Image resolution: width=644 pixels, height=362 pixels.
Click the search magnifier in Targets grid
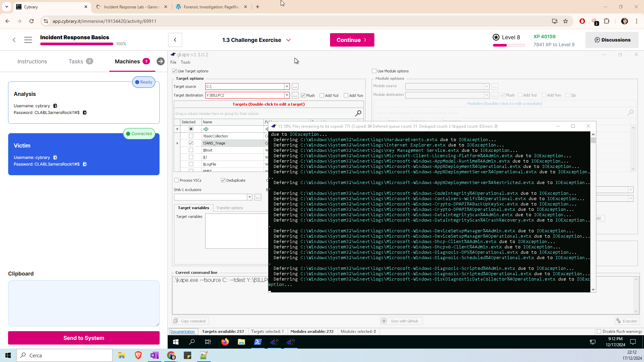pos(358,113)
